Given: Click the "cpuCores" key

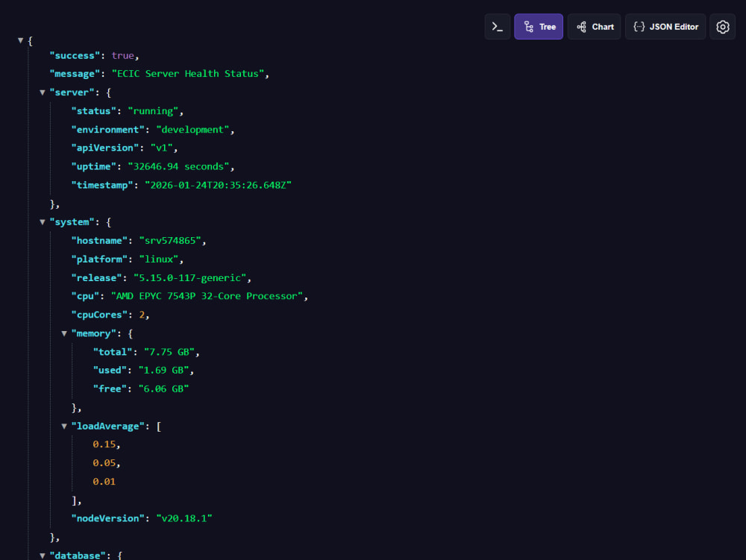Looking at the screenshot, I should click(99, 315).
